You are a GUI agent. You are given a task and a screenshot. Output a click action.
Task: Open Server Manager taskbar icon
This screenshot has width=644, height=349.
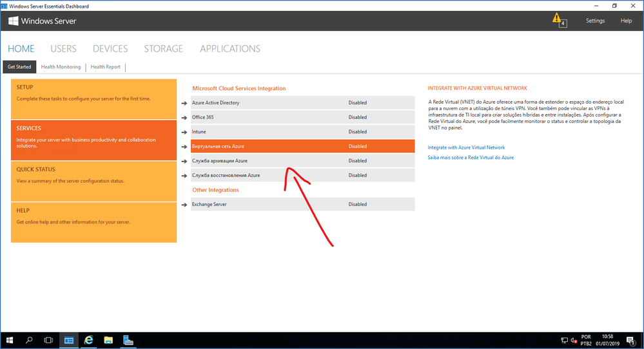point(128,341)
